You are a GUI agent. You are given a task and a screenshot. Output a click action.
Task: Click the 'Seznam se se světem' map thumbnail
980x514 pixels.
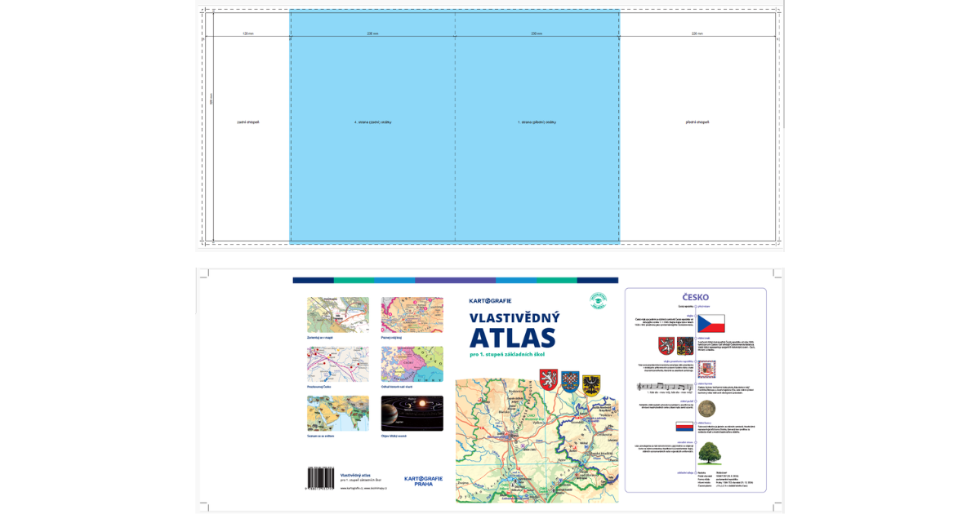(x=338, y=414)
